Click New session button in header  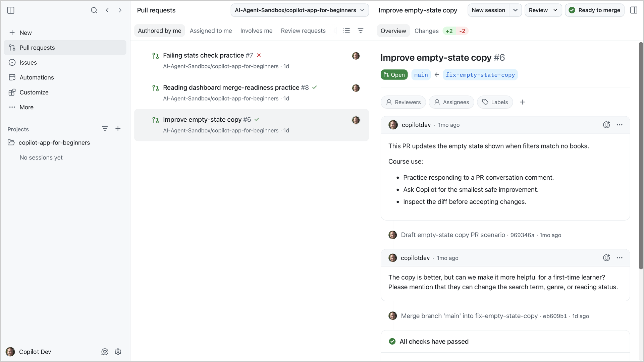click(x=488, y=10)
